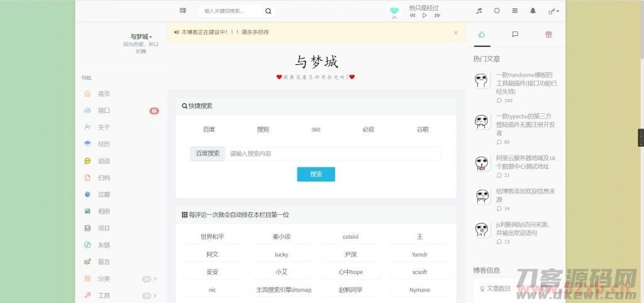Open the 心中hope friend link

(x=350, y=272)
